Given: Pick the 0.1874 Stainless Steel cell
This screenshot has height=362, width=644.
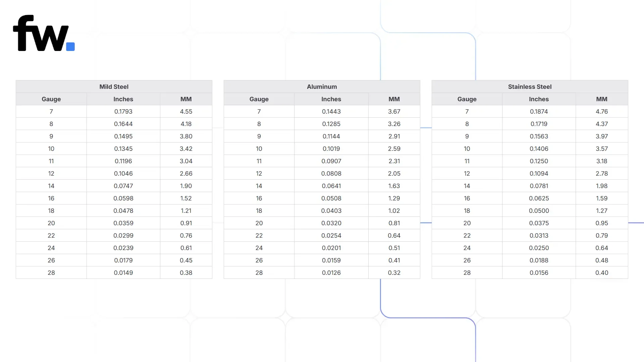Looking at the screenshot, I should pyautogui.click(x=539, y=111).
